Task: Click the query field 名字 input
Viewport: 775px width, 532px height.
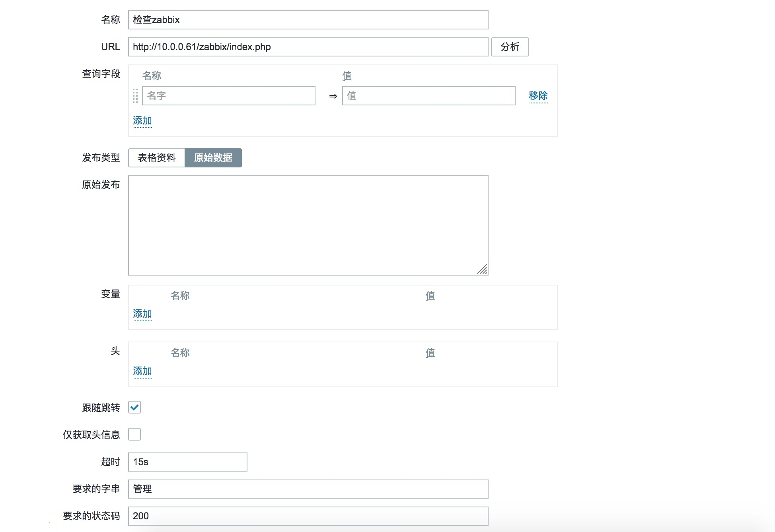Action: 229,96
